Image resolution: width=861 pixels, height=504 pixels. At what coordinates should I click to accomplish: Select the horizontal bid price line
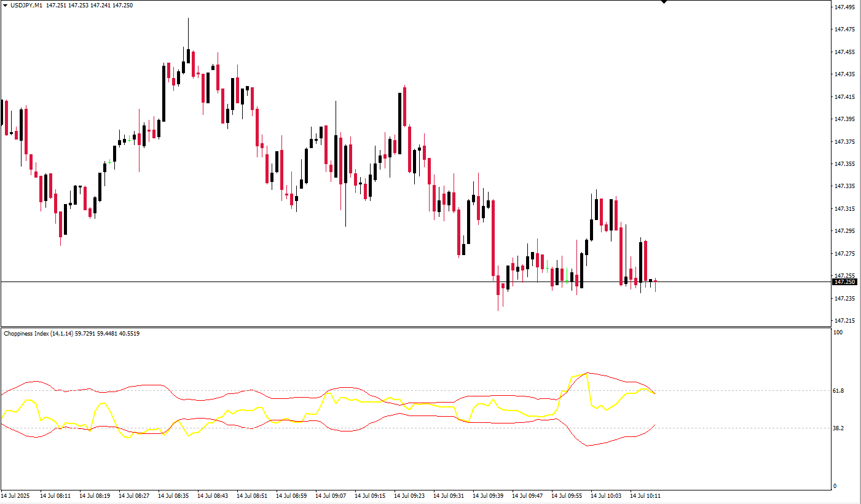[x=415, y=282]
